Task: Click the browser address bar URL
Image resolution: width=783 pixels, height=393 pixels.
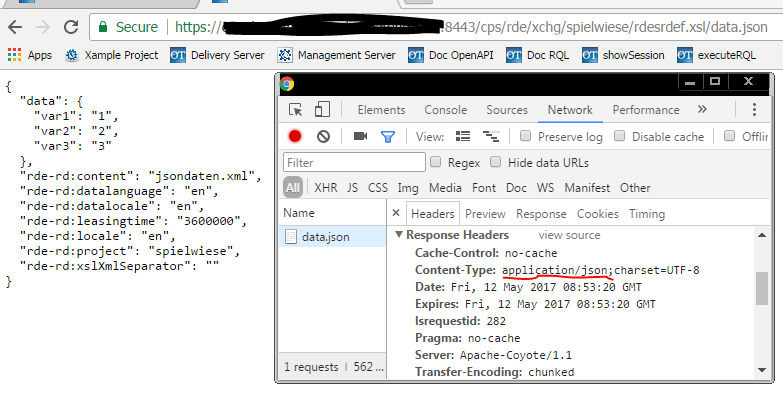Action: 471,27
